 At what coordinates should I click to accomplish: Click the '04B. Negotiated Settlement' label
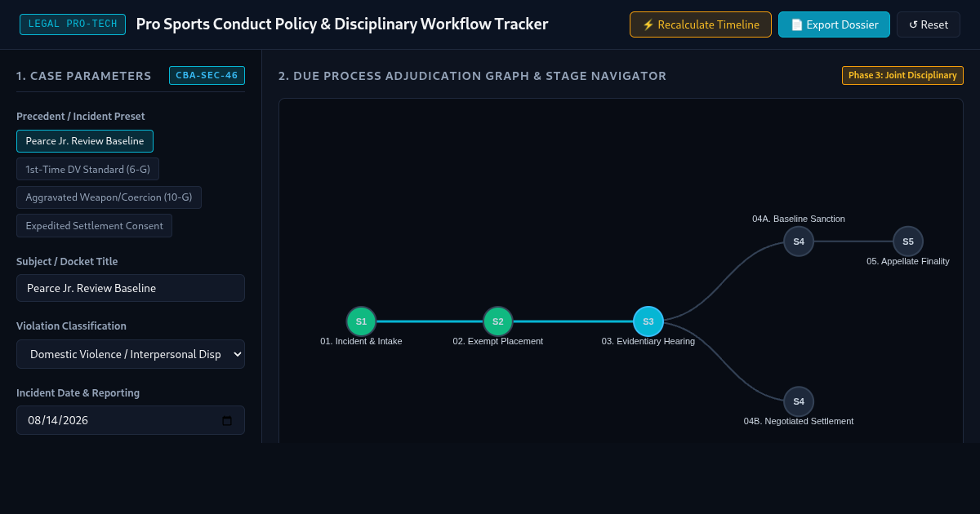pos(799,421)
